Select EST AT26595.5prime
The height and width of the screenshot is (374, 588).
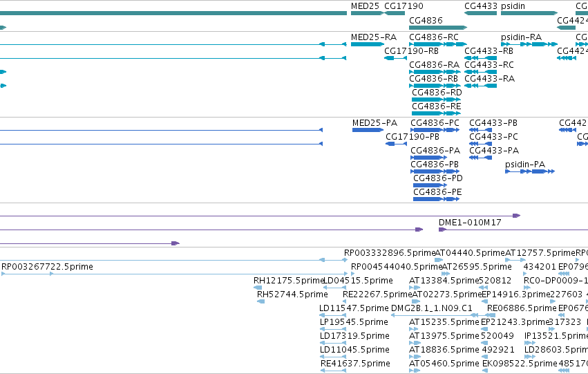[477, 267]
